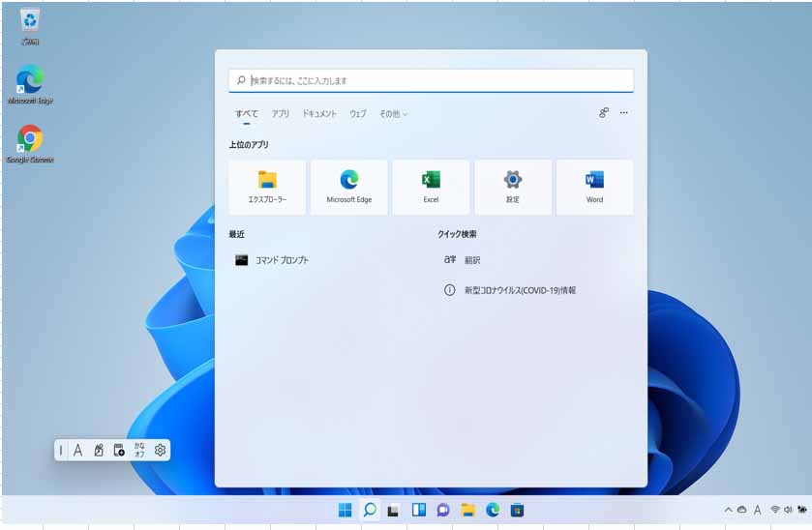Screen dimensions: 812x530
Task: Open volume speaker tray icon
Action: pyautogui.click(x=788, y=510)
